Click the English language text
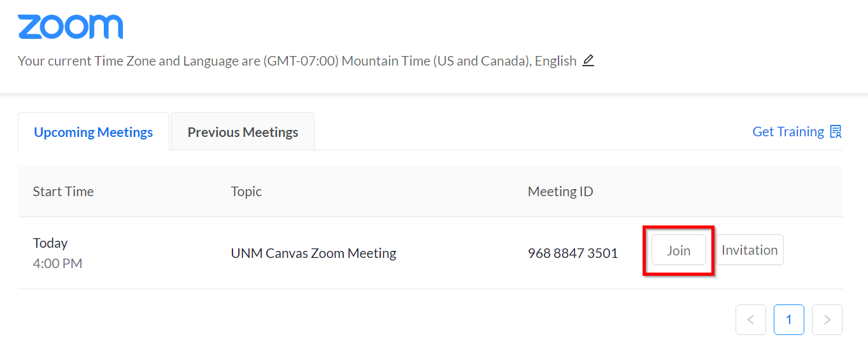The image size is (868, 349). (555, 61)
